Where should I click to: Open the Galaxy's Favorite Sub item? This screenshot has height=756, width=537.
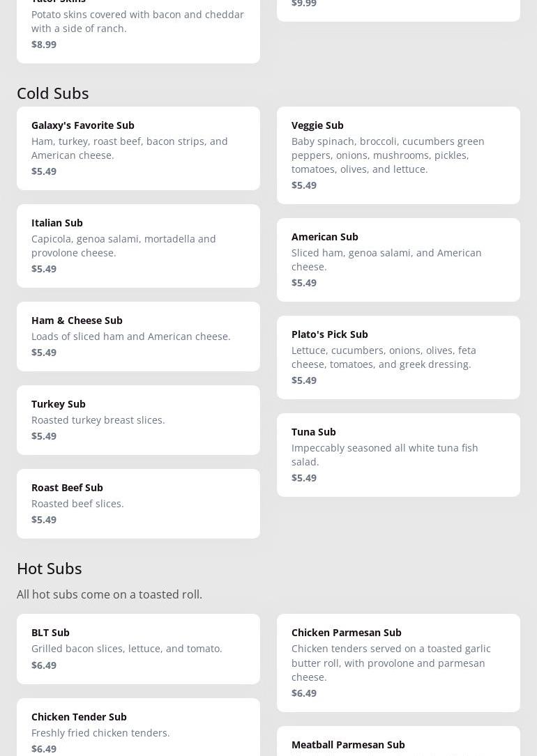click(138, 148)
